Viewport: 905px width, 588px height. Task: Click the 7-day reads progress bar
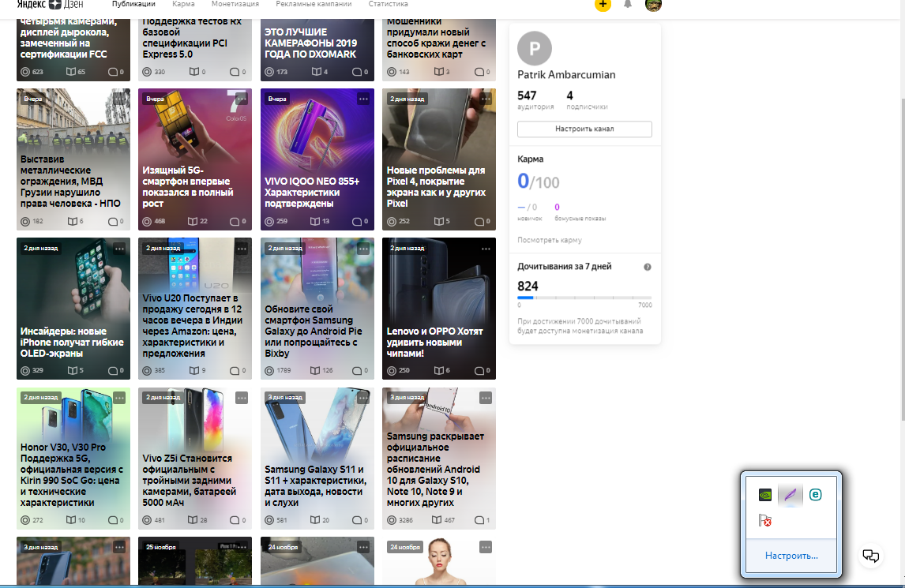[x=584, y=298]
